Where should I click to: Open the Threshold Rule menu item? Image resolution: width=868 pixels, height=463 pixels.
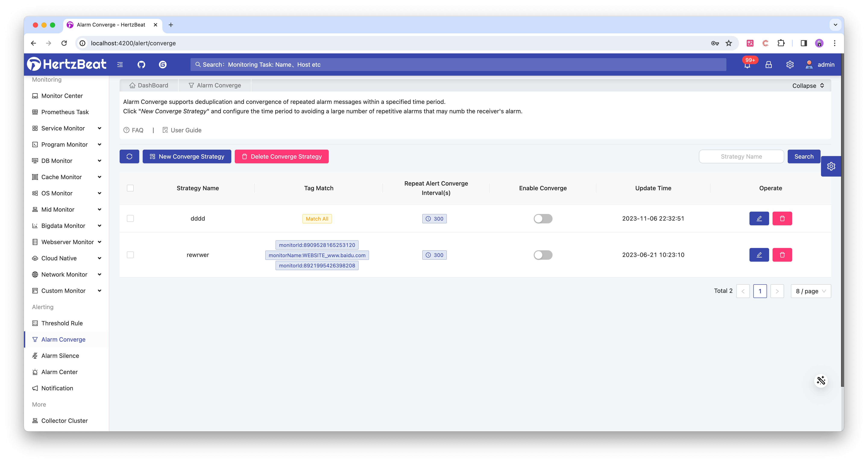[x=62, y=323]
